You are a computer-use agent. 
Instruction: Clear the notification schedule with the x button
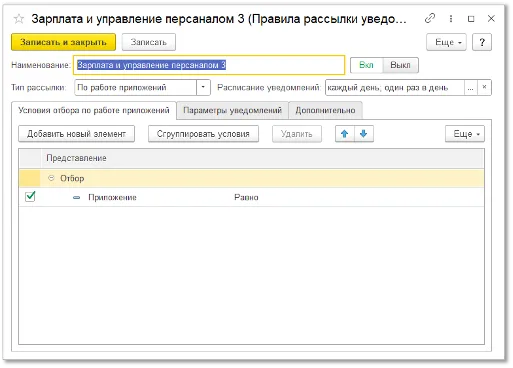click(x=484, y=88)
